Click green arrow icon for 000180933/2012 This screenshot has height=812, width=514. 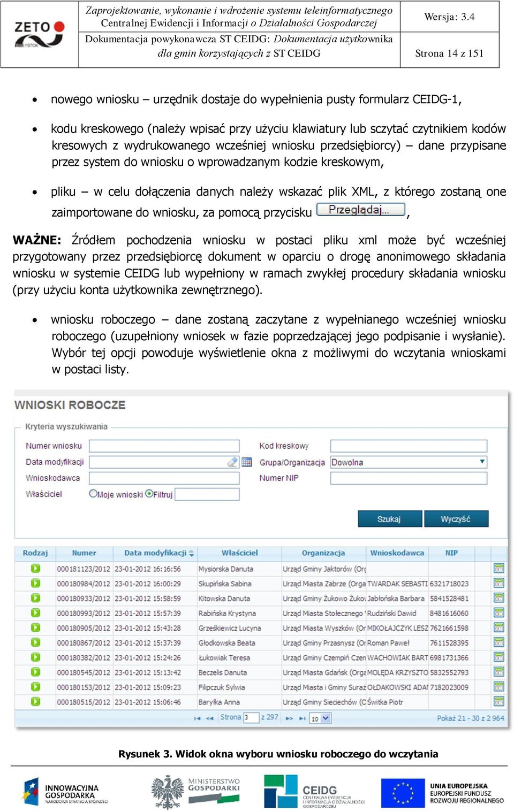click(35, 598)
